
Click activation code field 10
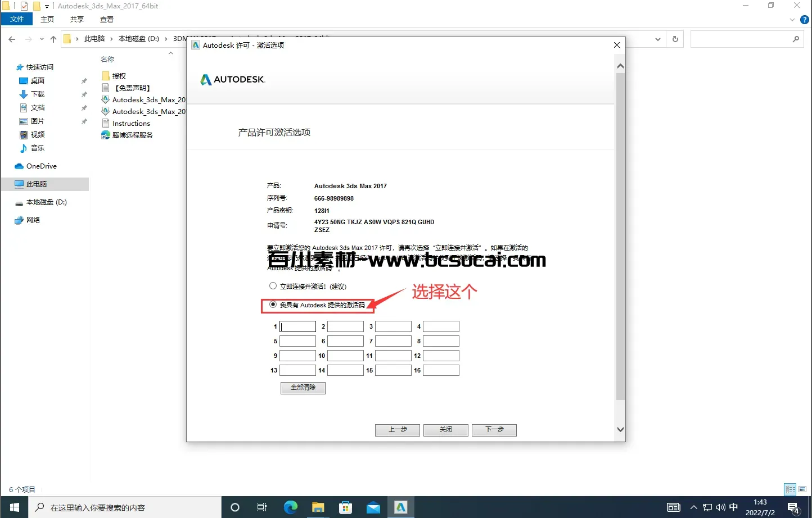click(x=345, y=356)
